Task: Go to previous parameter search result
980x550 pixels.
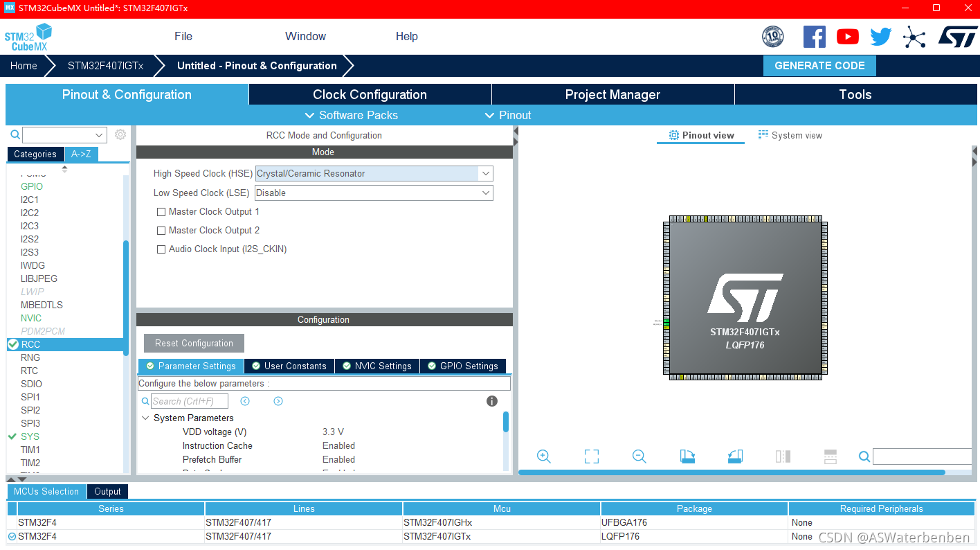Action: coord(245,401)
